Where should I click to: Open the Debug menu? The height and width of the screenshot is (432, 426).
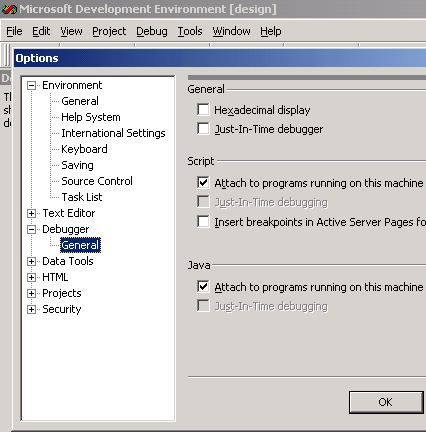click(152, 31)
